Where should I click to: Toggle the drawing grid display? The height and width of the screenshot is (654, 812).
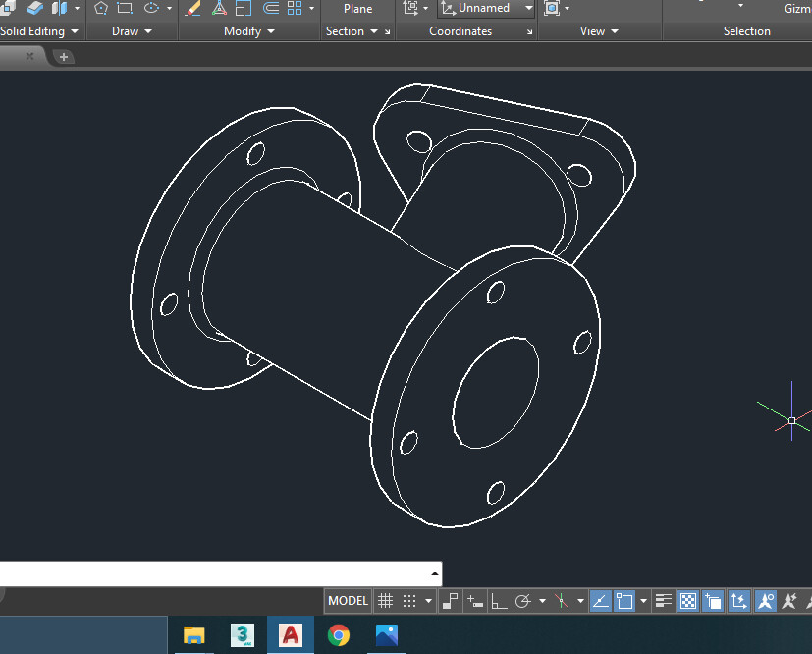(x=386, y=601)
